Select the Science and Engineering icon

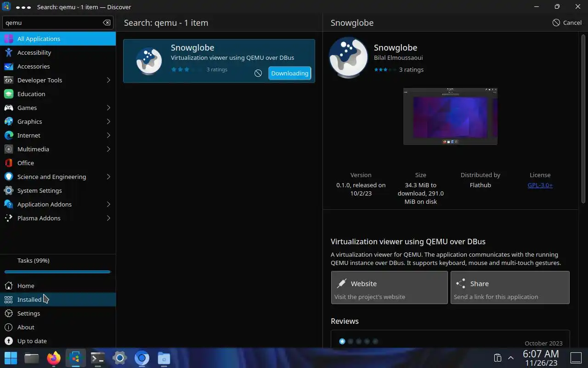8,177
